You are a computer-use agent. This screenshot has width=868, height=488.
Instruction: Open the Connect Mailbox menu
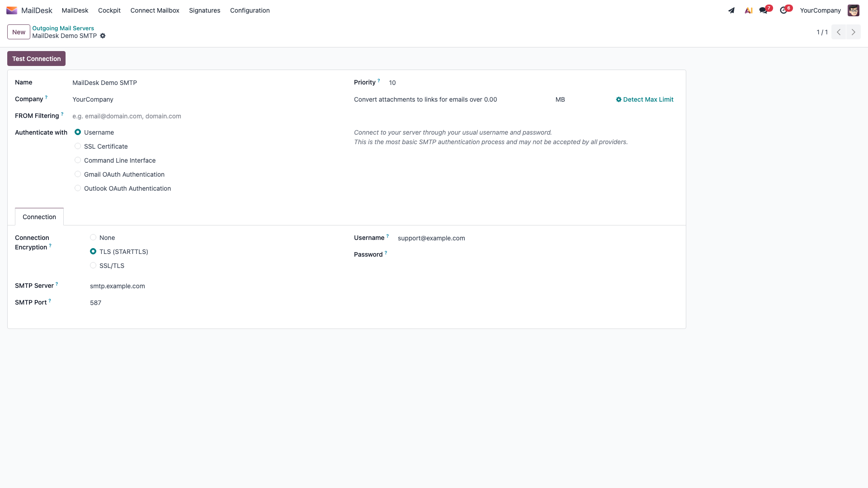point(155,10)
